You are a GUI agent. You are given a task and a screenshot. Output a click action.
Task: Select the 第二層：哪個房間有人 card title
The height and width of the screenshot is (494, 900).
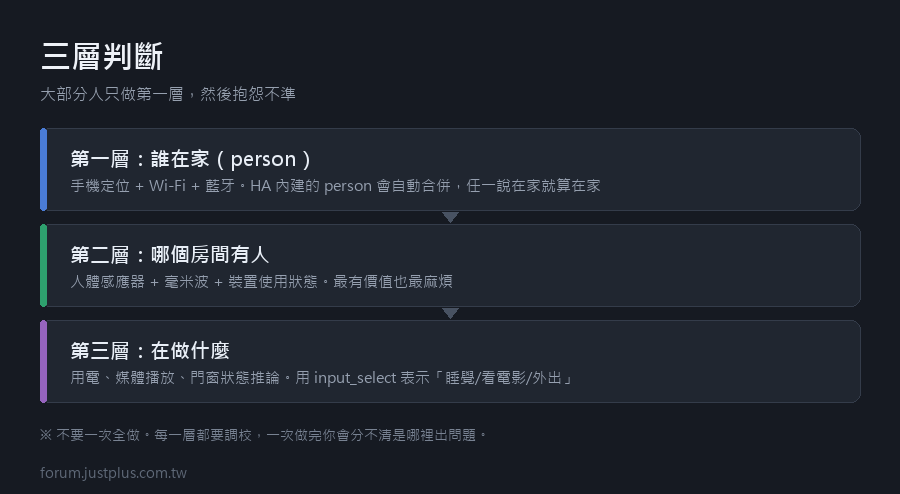[170, 255]
